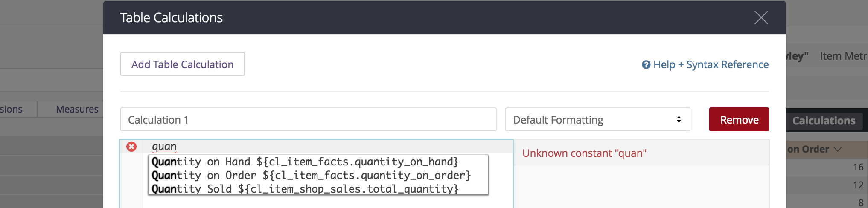The height and width of the screenshot is (208, 868).
Task: Click the Calculations button behind the dialog
Action: pos(824,121)
